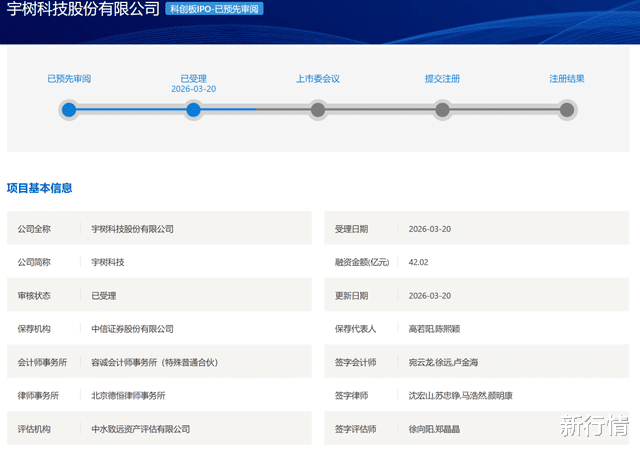Select the 已预先审阅 stage label
The width and height of the screenshot is (640, 452).
[x=69, y=78]
